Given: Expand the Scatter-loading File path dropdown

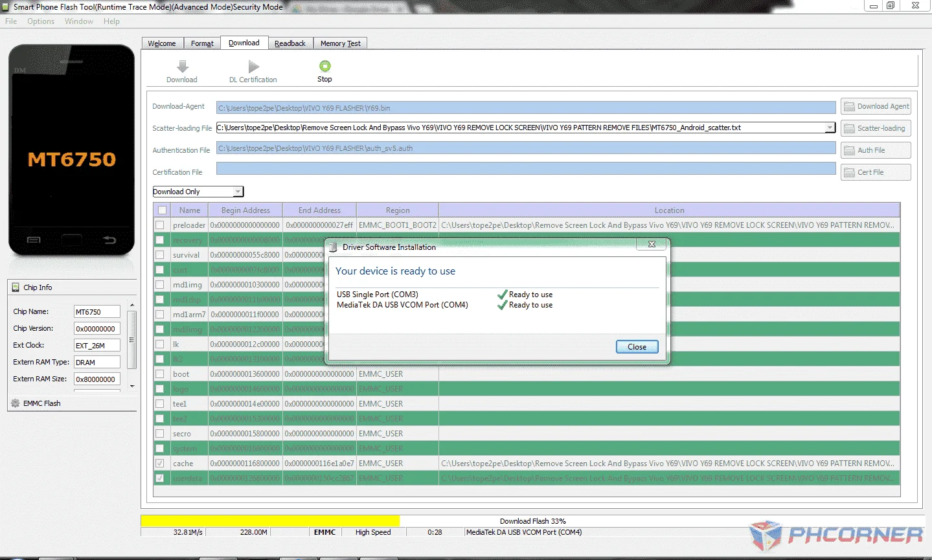Looking at the screenshot, I should point(830,128).
